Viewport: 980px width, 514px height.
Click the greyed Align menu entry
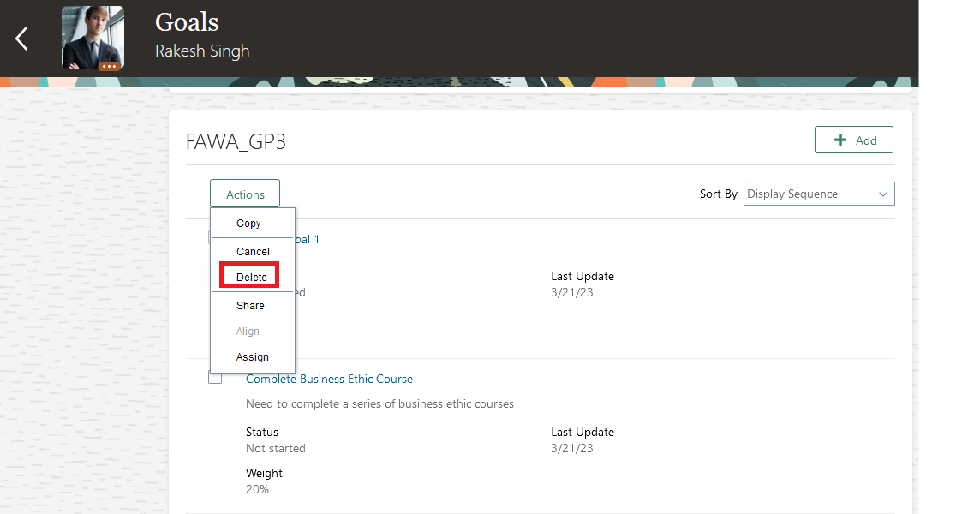(x=248, y=332)
